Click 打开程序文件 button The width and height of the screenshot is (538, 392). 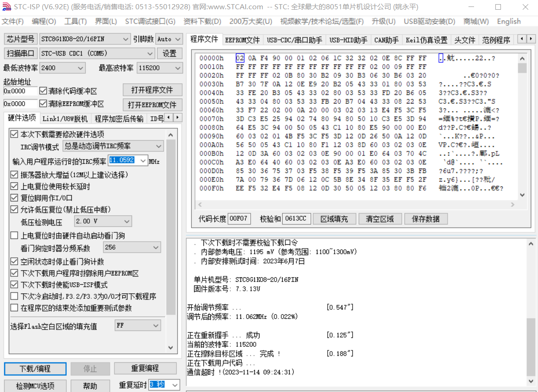[x=152, y=90]
